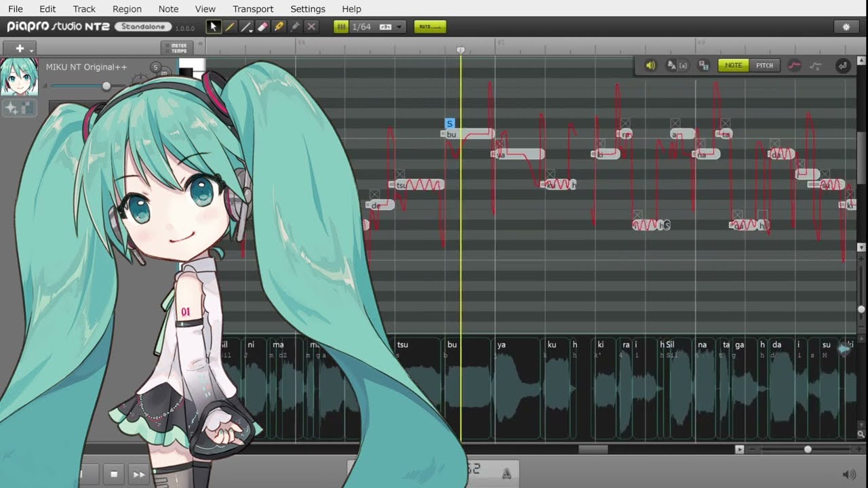Viewport: 868px width, 488px height.
Task: Adjust the track volume slider knob
Action: click(106, 86)
